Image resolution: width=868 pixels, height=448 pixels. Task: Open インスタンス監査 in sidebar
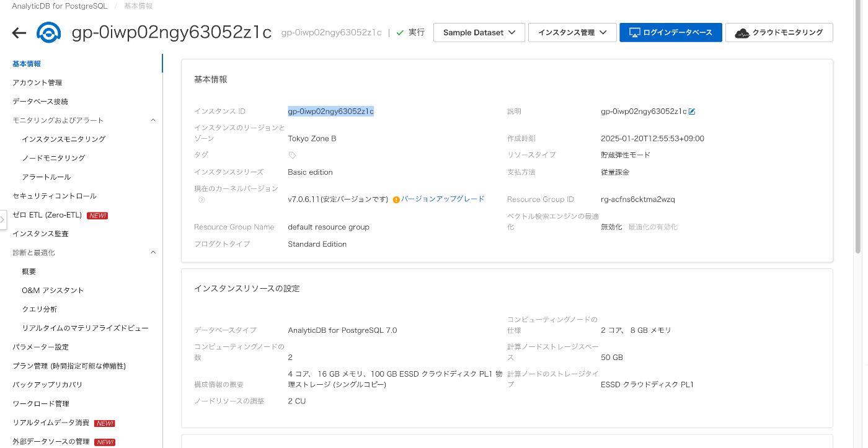pyautogui.click(x=40, y=234)
